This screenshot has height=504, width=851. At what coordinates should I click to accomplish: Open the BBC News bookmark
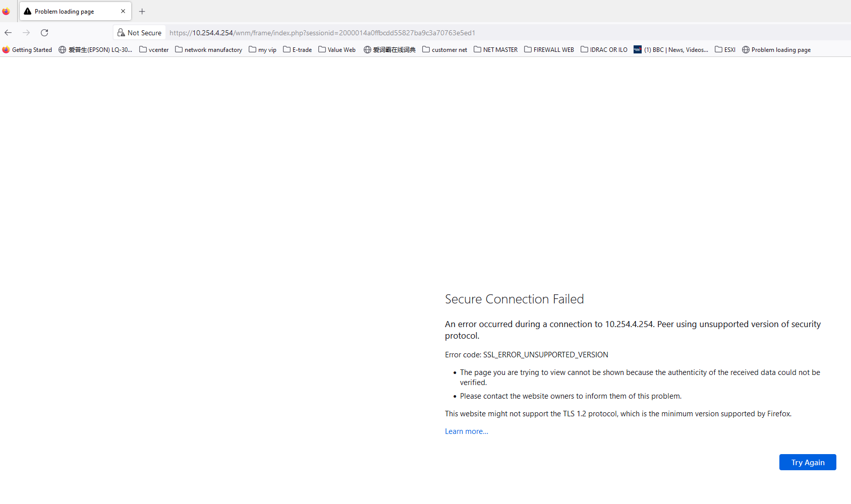pyautogui.click(x=671, y=50)
